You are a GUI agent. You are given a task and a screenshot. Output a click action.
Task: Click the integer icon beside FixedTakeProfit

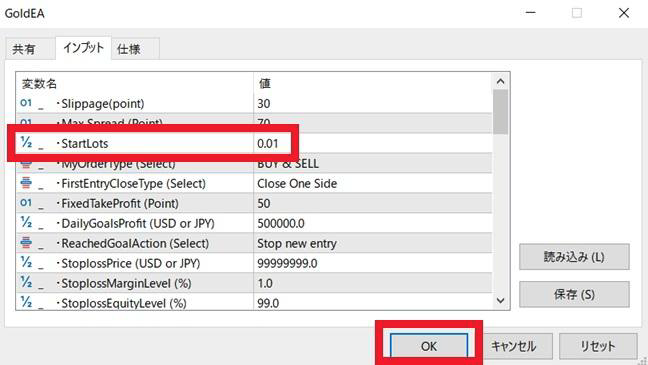pyautogui.click(x=26, y=203)
